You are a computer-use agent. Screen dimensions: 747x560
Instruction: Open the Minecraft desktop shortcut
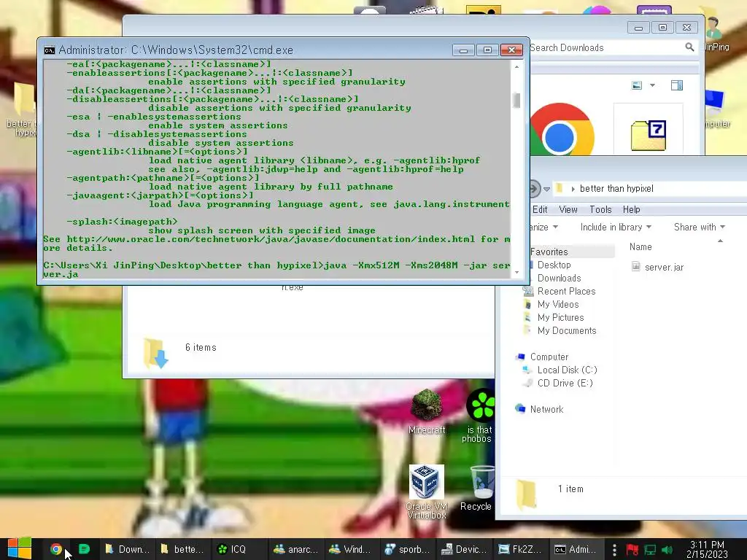(x=427, y=411)
